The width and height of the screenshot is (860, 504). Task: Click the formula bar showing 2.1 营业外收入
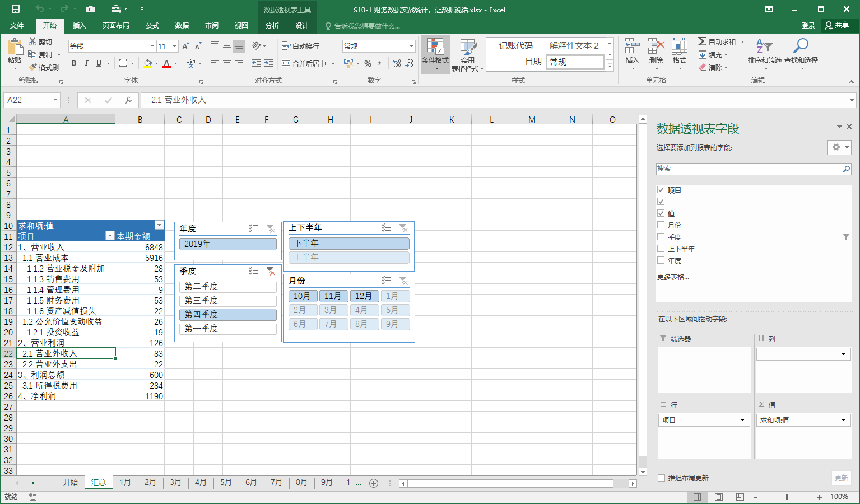pos(493,100)
